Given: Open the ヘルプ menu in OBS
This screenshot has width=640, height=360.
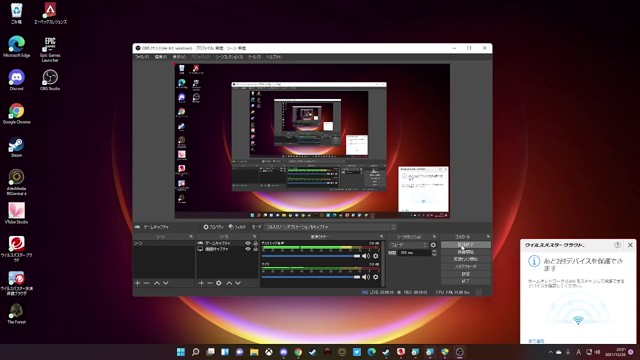Looking at the screenshot, I should 273,57.
